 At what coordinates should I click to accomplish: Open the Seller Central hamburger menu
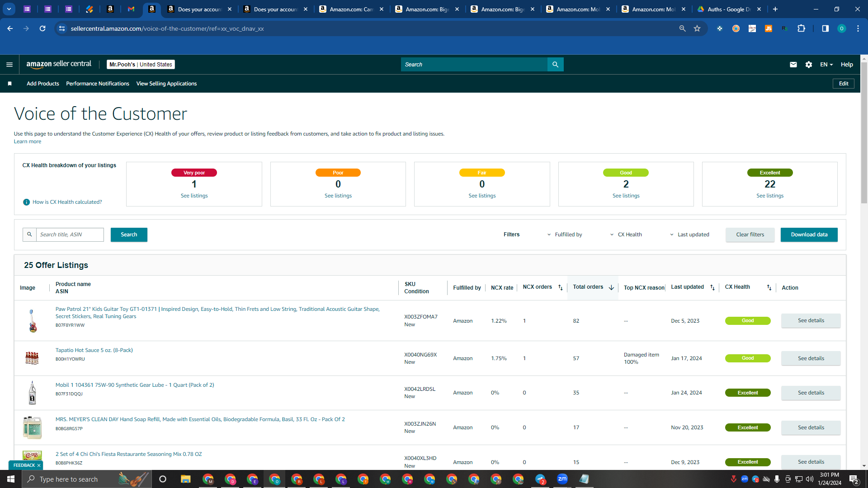click(x=9, y=65)
